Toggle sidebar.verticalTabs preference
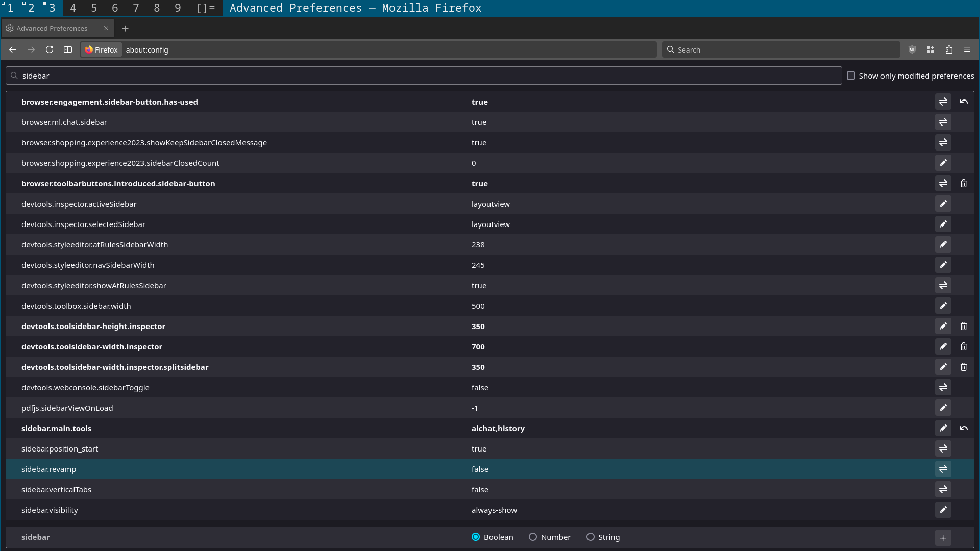Image resolution: width=980 pixels, height=551 pixels. click(943, 489)
